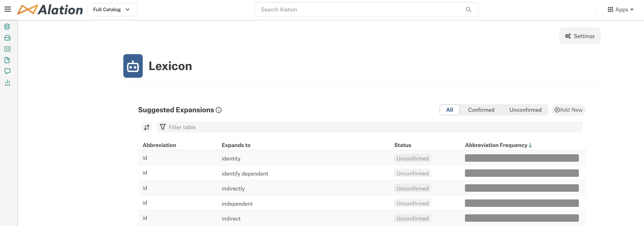This screenshot has width=644, height=226.
Task: Click the Alation logo
Action: (x=50, y=10)
